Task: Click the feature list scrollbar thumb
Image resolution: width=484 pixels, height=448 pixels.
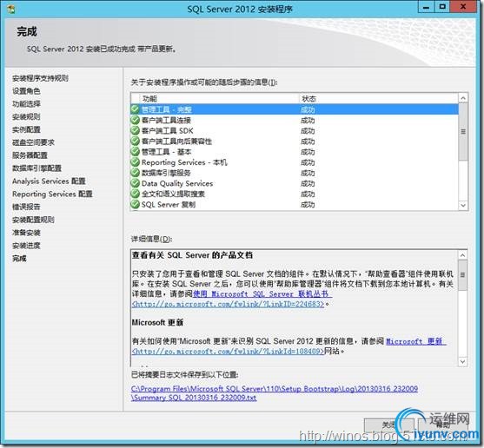Action: click(x=463, y=132)
